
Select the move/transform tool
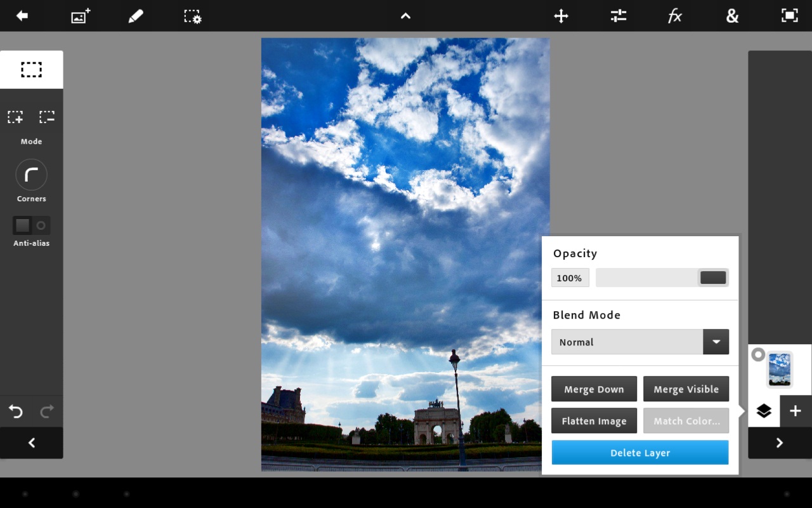(561, 16)
